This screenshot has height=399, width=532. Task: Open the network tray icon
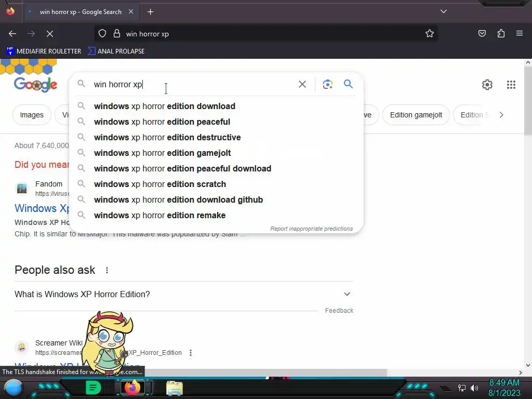coord(462,388)
